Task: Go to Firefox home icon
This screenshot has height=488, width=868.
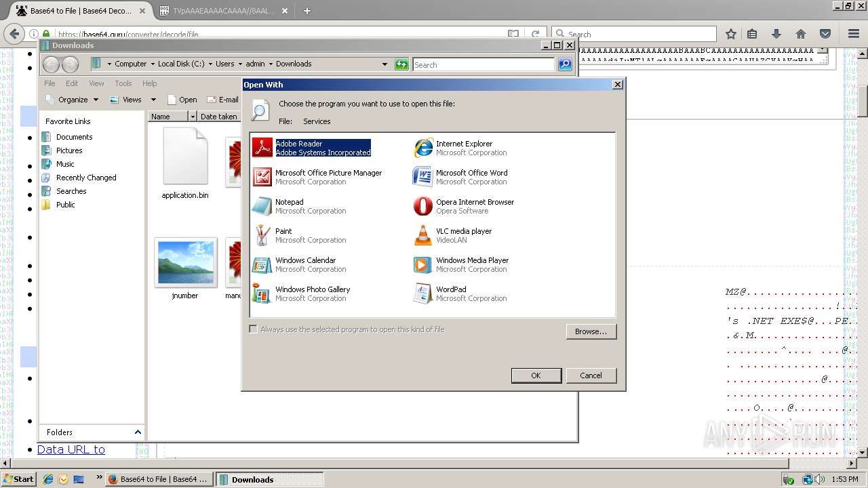Action: [801, 34]
